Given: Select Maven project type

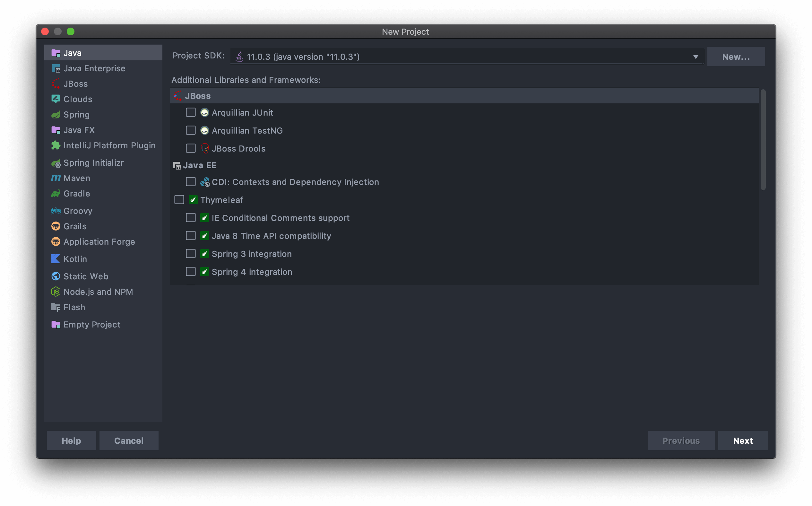Looking at the screenshot, I should pos(103,178).
